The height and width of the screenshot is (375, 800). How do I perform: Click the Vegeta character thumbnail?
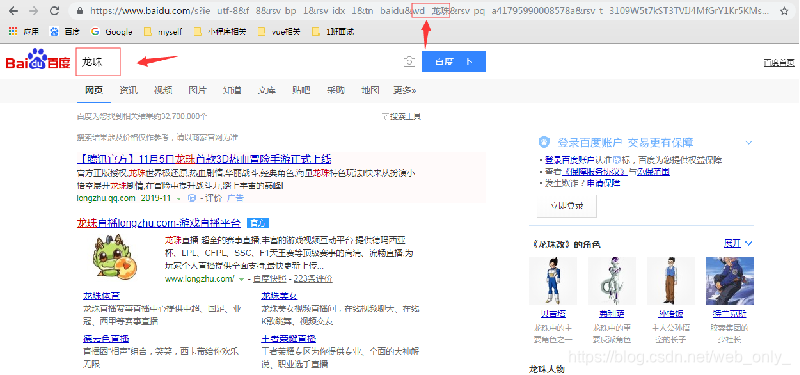tap(553, 281)
